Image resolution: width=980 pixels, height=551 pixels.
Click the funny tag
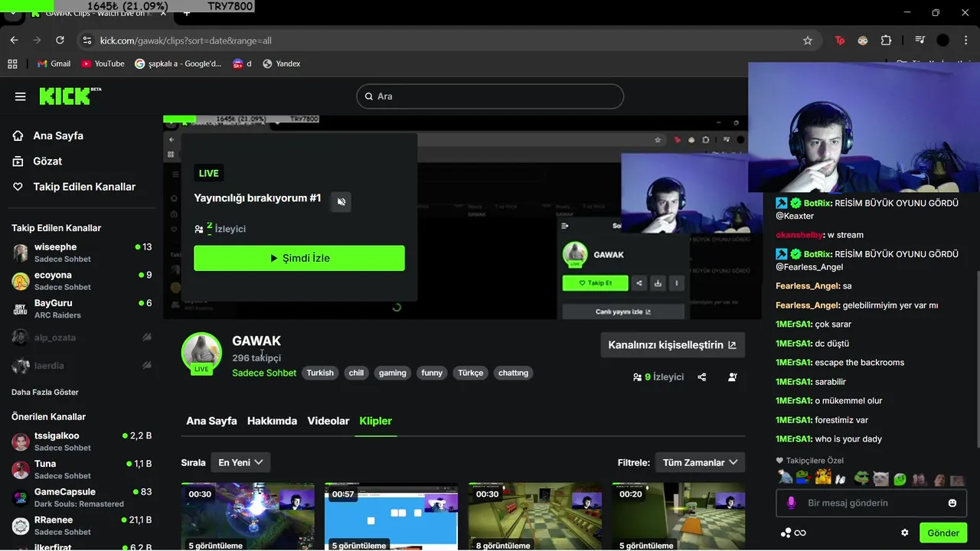coord(432,373)
